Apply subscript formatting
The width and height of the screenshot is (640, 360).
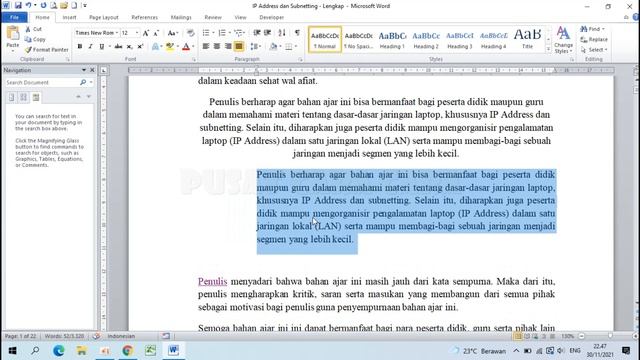pos(129,47)
